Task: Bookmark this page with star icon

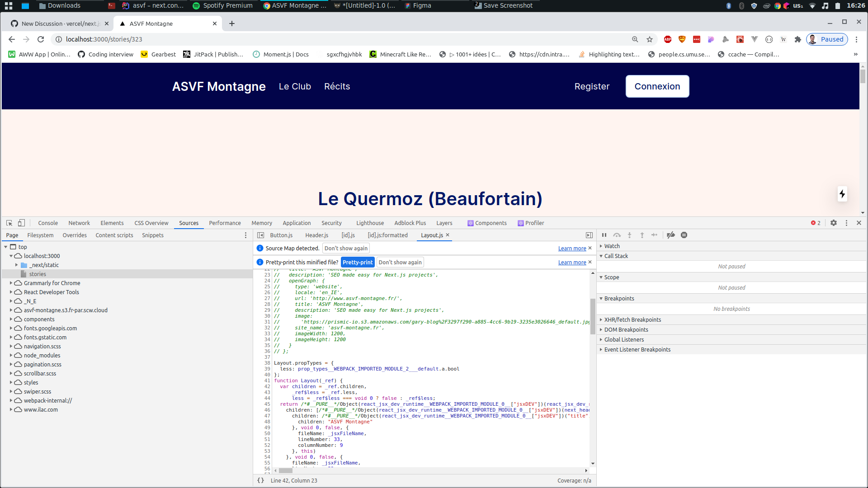Action: click(x=650, y=39)
